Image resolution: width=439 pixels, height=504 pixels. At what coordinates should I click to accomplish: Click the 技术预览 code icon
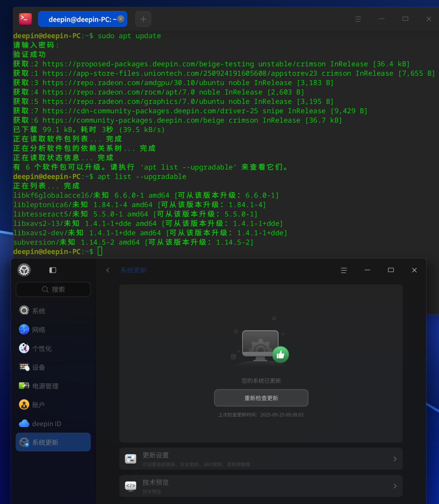(131, 486)
